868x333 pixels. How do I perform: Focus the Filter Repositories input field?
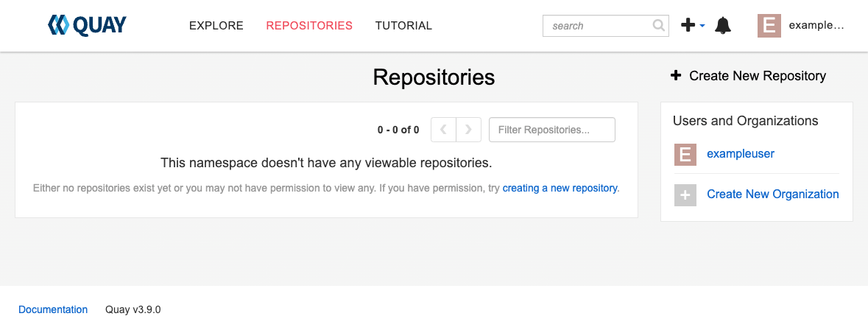tap(552, 130)
